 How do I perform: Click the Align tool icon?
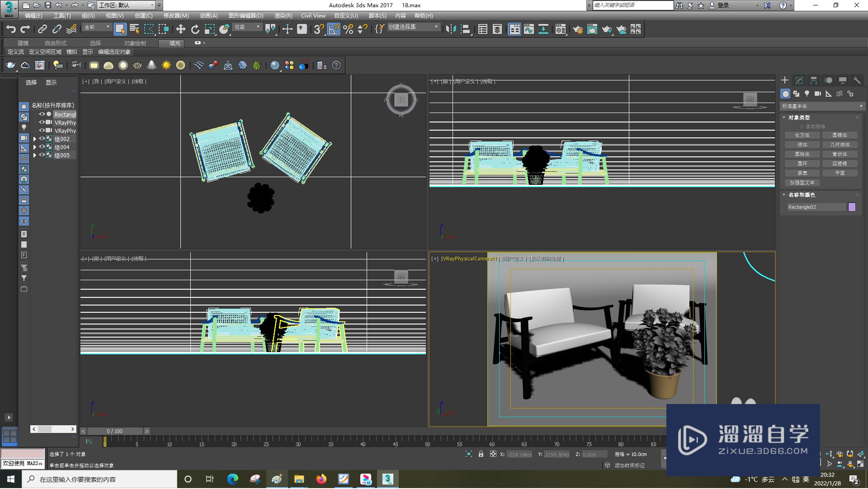point(465,29)
